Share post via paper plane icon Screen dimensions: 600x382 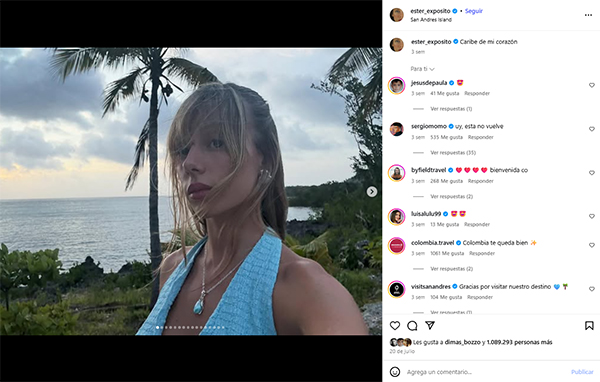(x=430, y=325)
